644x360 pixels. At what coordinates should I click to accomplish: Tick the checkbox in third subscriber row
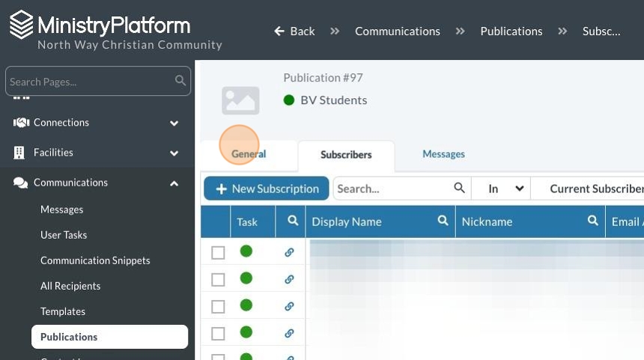[x=218, y=307]
